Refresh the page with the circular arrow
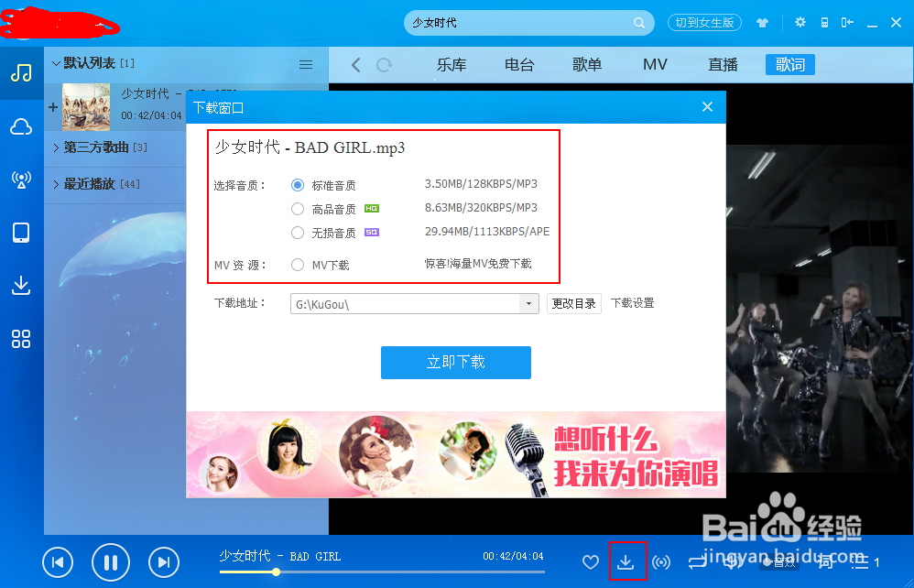 click(x=384, y=65)
